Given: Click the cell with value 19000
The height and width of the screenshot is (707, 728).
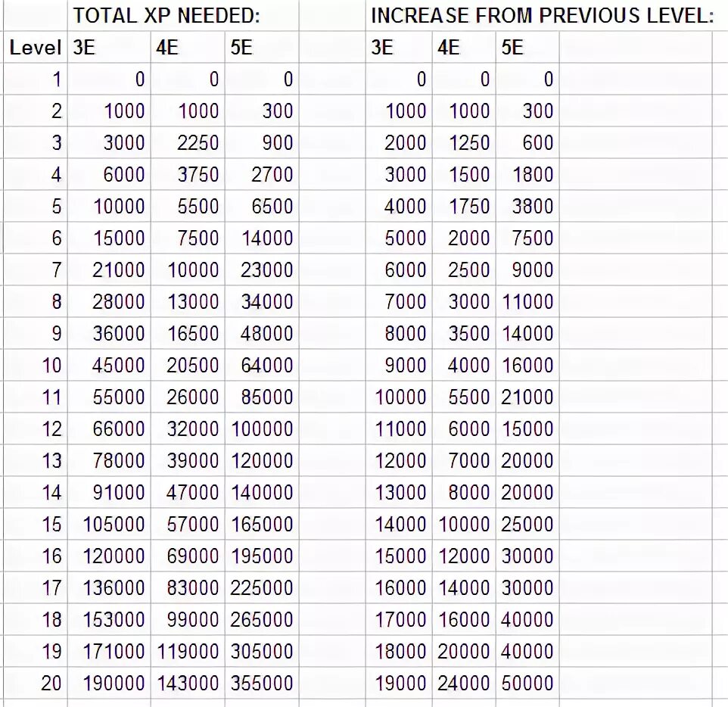Looking at the screenshot, I should (x=399, y=683).
